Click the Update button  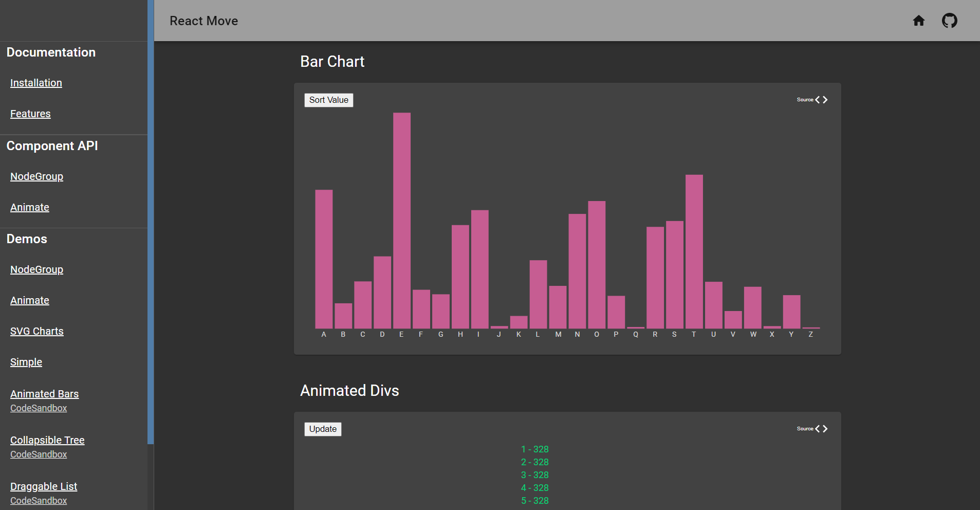[323, 429]
